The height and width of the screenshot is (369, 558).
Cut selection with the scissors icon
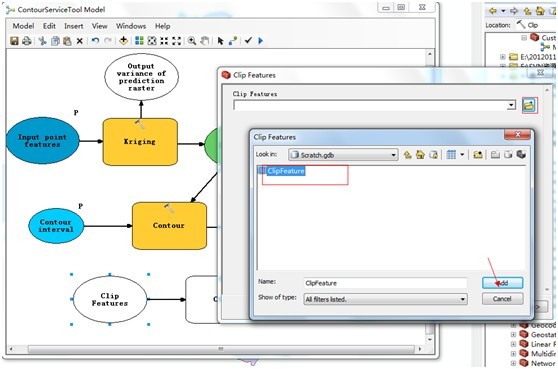[x=43, y=41]
